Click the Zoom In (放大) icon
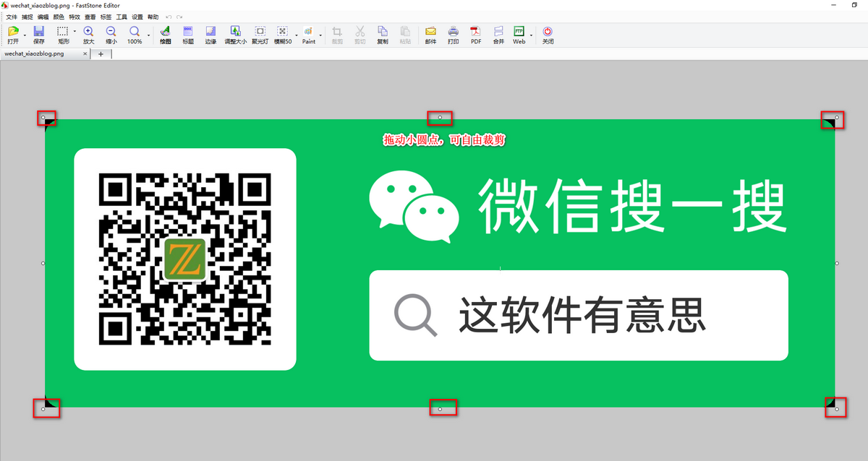868x461 pixels. 88,34
